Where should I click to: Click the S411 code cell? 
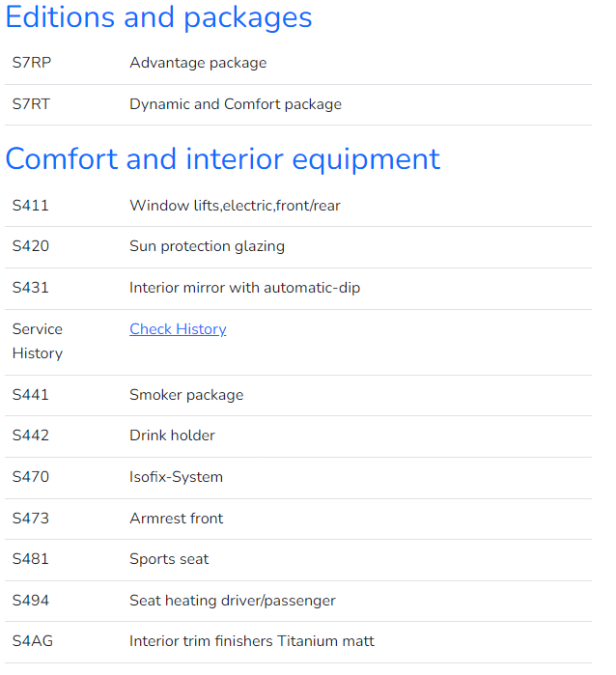pos(31,206)
